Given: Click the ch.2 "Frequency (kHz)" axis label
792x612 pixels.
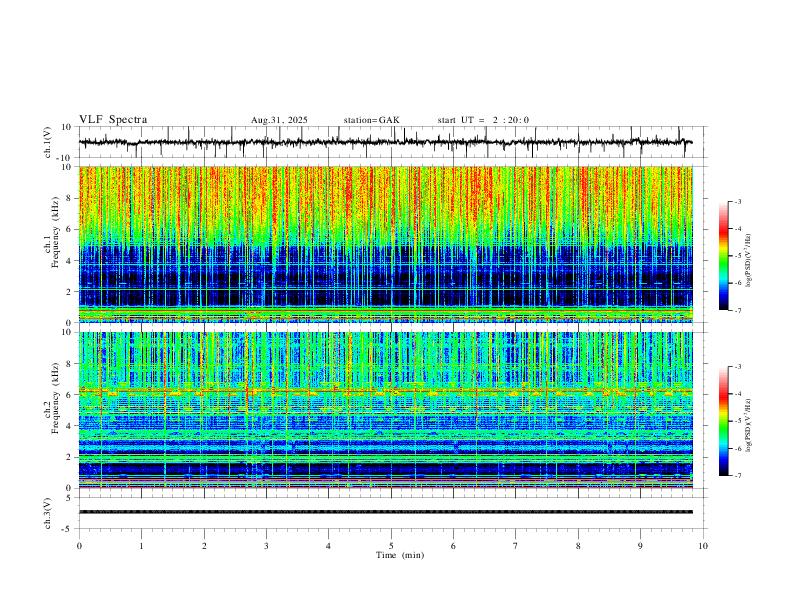Looking at the screenshot, I should (x=55, y=397).
